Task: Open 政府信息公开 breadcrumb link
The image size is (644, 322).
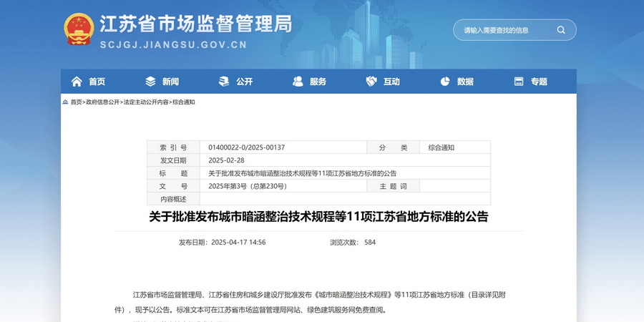Action: click(x=102, y=102)
